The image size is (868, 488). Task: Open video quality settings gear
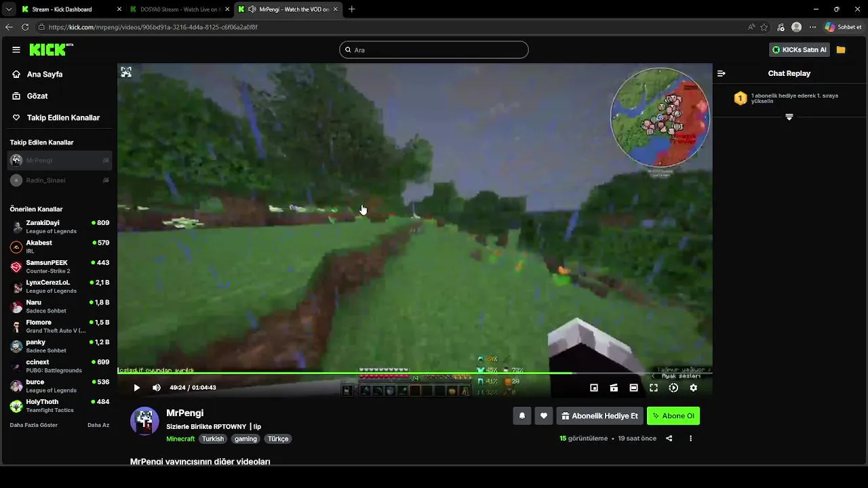(x=693, y=388)
